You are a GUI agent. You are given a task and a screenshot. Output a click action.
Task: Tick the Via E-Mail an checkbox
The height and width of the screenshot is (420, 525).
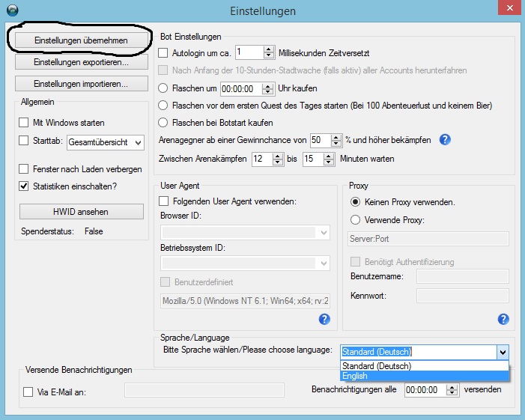(x=28, y=392)
